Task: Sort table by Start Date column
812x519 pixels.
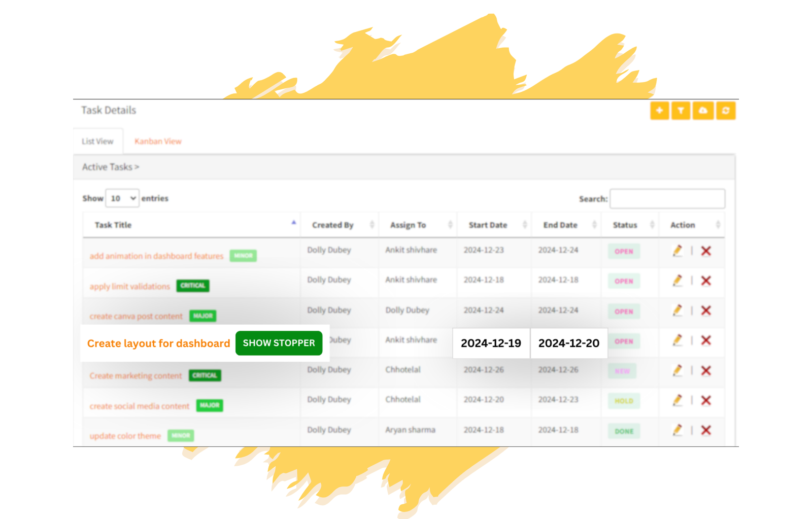Action: point(488,225)
